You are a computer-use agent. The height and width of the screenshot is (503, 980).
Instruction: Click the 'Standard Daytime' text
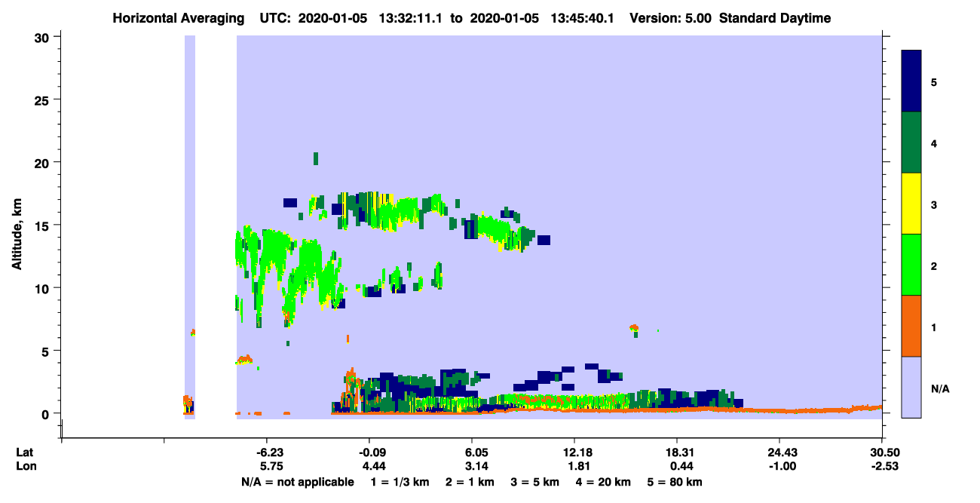775,18
